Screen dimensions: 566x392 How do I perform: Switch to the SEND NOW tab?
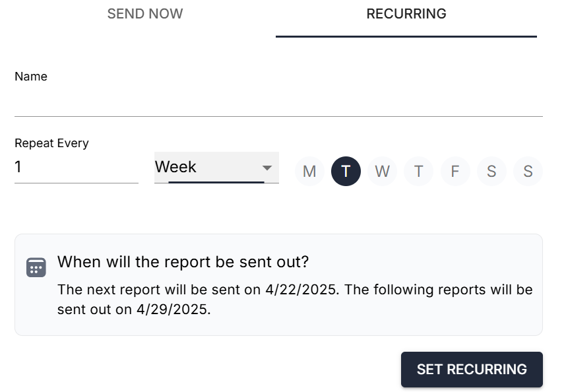(x=145, y=14)
